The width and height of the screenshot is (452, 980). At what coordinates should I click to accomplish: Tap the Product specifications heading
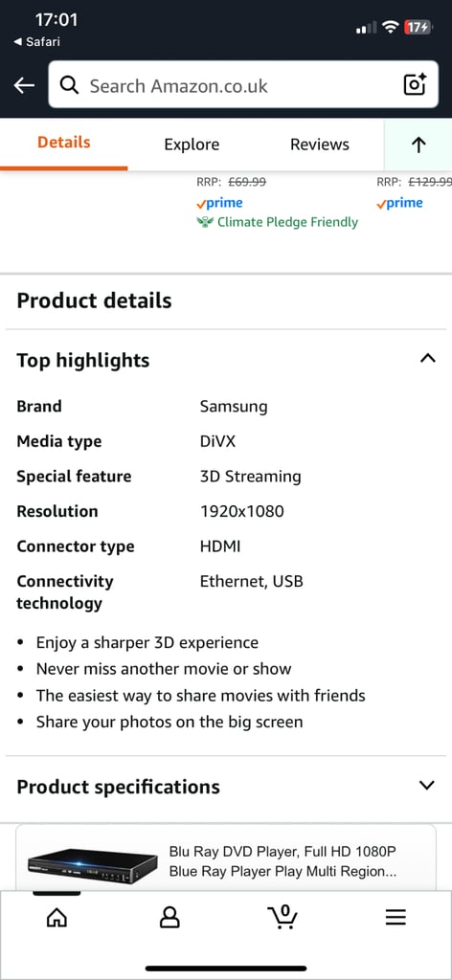click(x=118, y=787)
